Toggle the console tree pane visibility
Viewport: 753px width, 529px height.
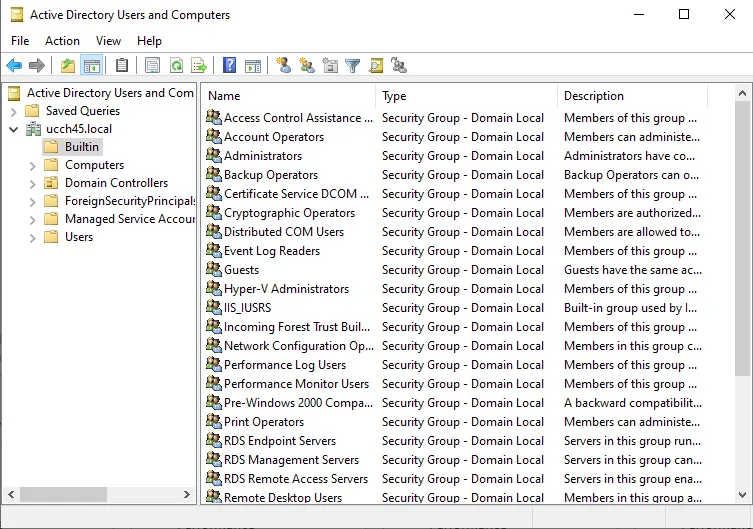coord(91,66)
